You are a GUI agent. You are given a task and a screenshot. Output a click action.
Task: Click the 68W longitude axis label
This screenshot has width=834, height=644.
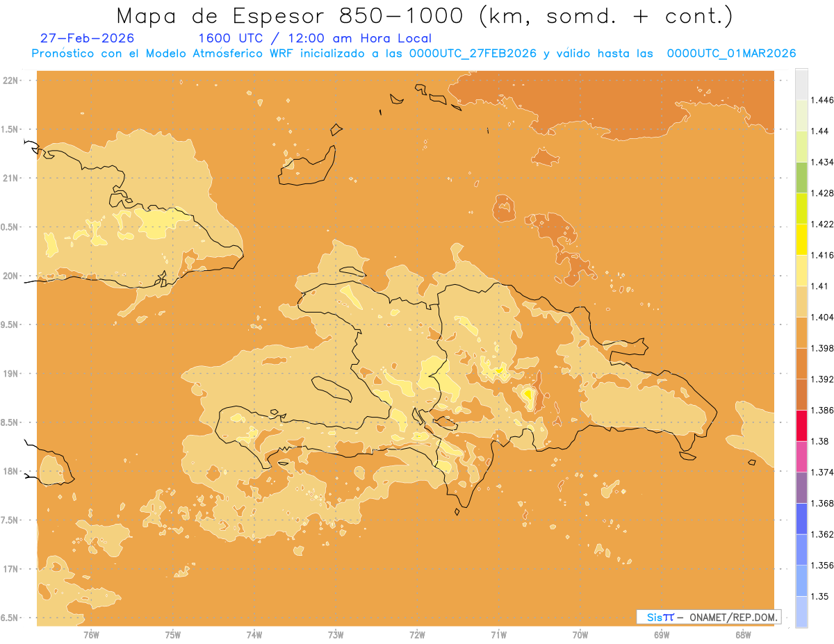pos(743,635)
